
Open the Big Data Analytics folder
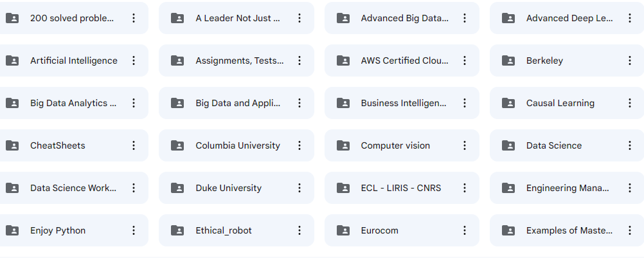coord(73,103)
